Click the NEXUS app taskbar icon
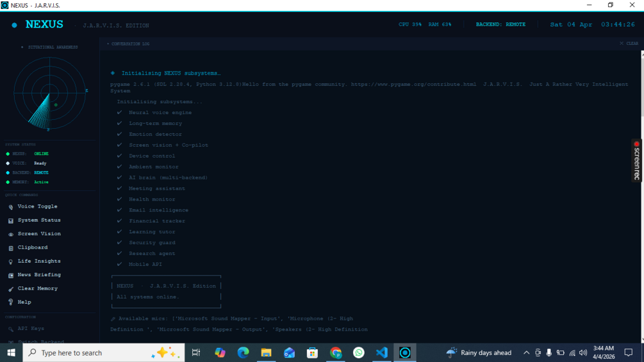The width and height of the screenshot is (644, 362). coord(405,352)
